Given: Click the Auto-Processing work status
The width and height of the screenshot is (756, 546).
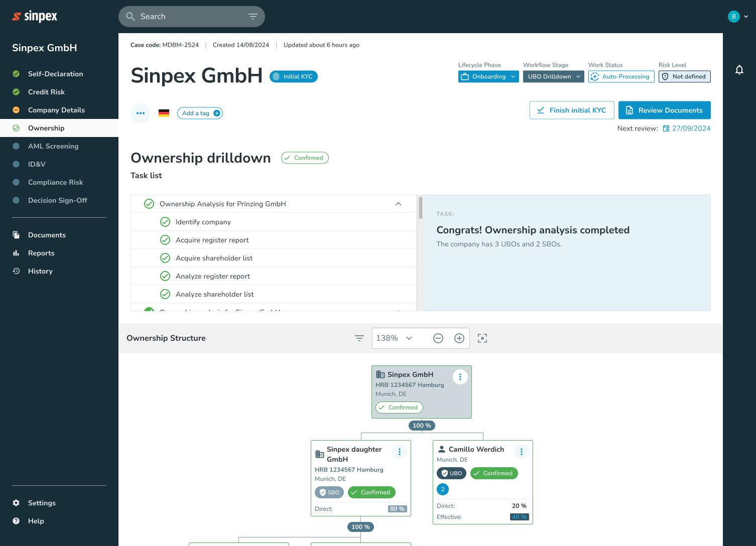Looking at the screenshot, I should [621, 76].
